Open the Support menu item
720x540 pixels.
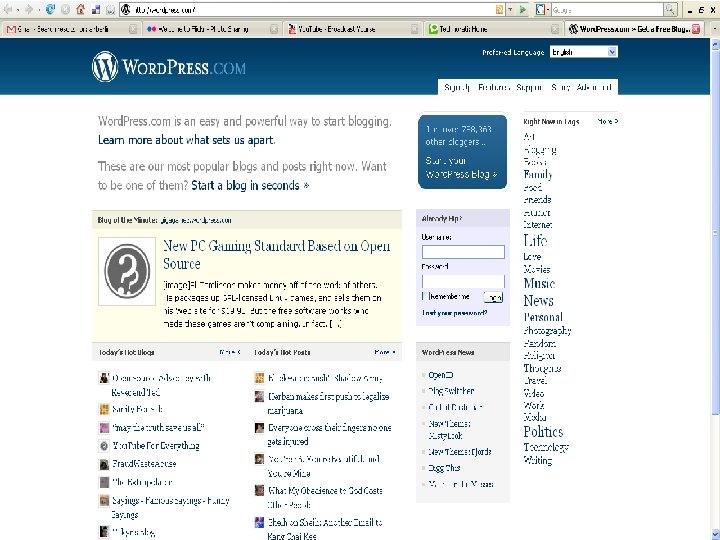tap(529, 87)
